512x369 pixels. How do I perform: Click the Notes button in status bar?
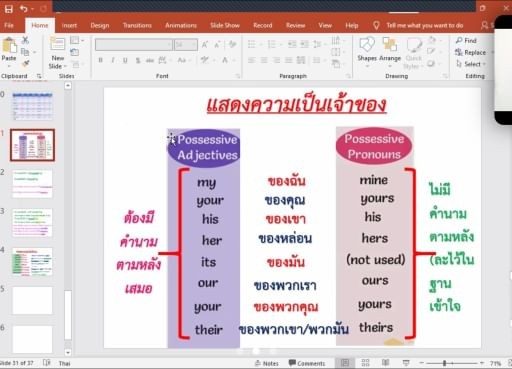click(x=266, y=363)
